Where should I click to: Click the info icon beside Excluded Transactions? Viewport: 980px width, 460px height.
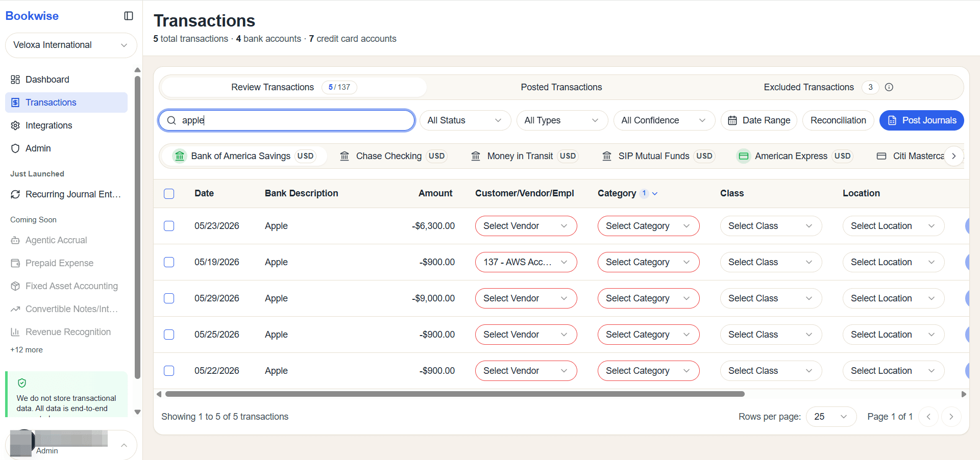[889, 87]
